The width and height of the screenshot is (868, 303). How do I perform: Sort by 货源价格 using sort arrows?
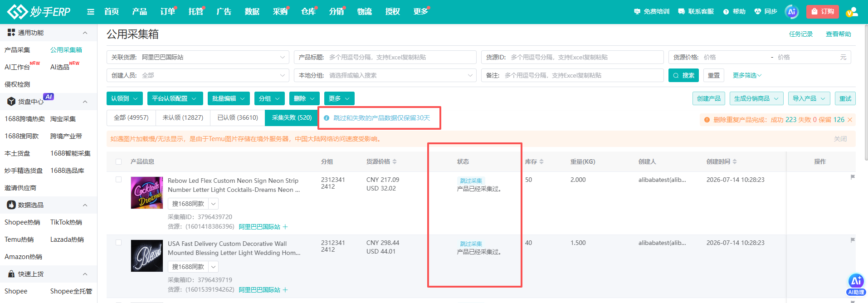pos(395,161)
